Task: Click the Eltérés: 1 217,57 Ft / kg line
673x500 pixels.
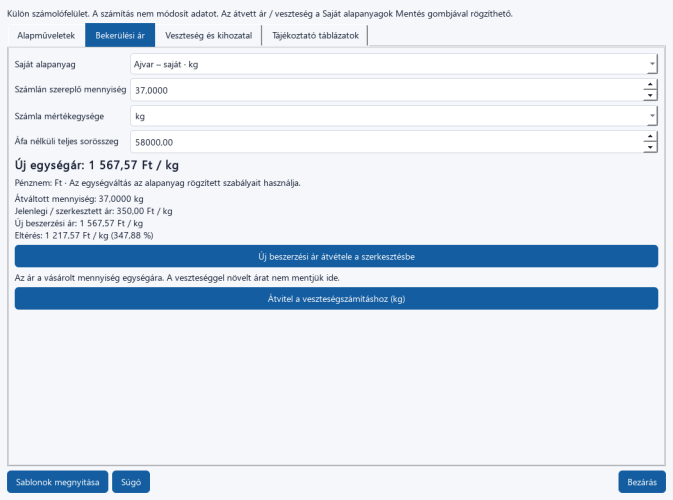Action: click(x=84, y=235)
